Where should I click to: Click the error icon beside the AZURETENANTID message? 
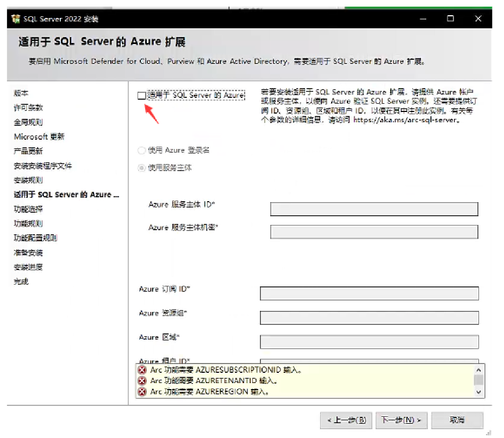coord(142,381)
